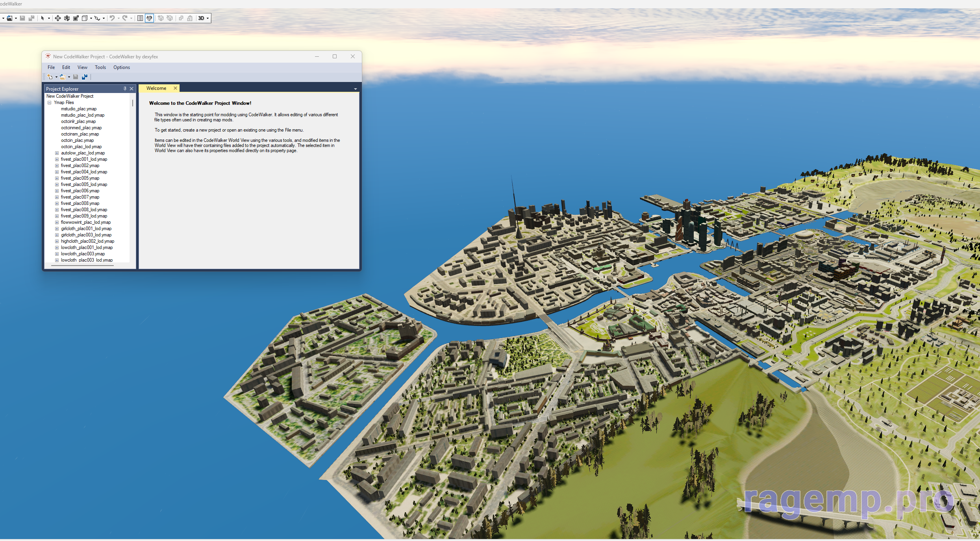Click New file icon in Project window

pyautogui.click(x=50, y=77)
